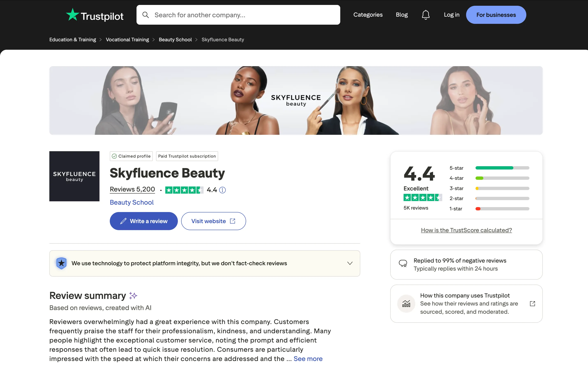The image size is (588, 369).
Task: Open the Reviews 5,200 link
Action: [x=132, y=189]
